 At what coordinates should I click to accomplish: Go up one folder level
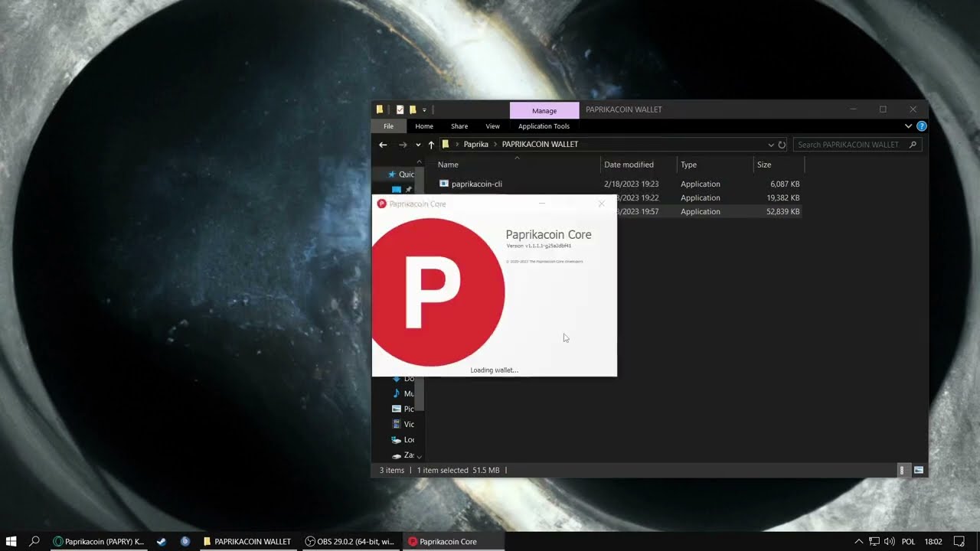point(431,145)
